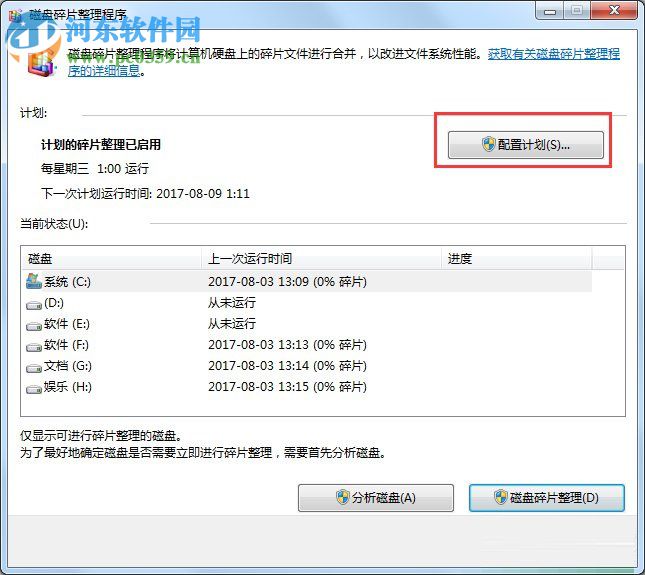Screen dimensions: 645x575
Task: Click the 计划的碎片整理已启用 heading
Action: (x=101, y=145)
